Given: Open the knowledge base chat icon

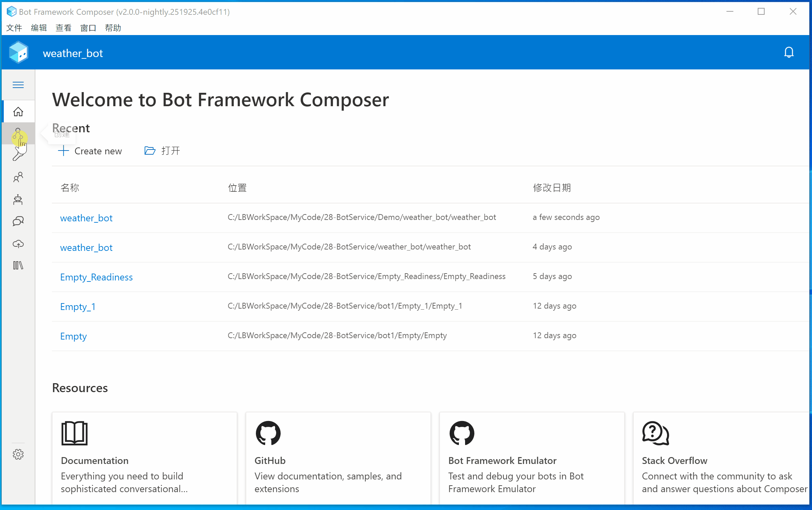Looking at the screenshot, I should [x=18, y=221].
